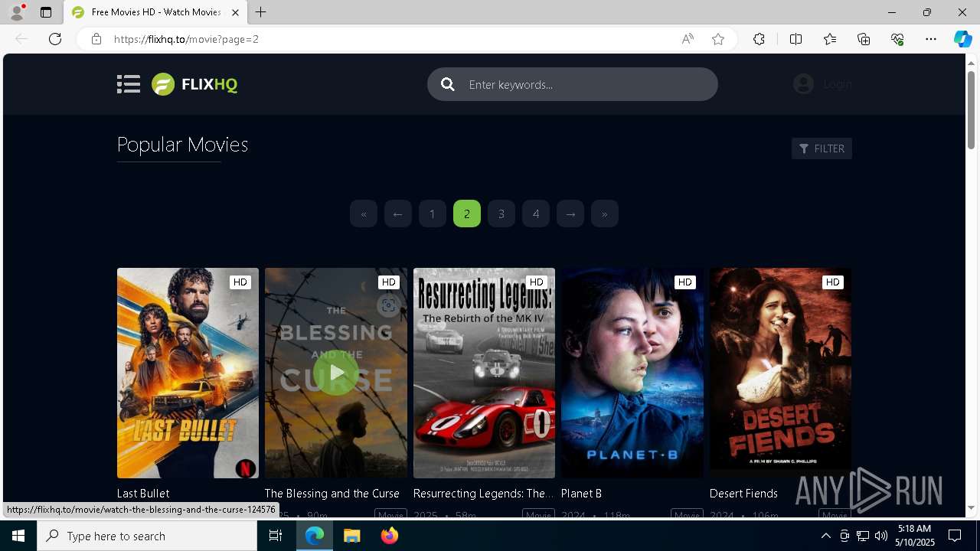Toggle Read aloud icon

[x=688, y=39]
